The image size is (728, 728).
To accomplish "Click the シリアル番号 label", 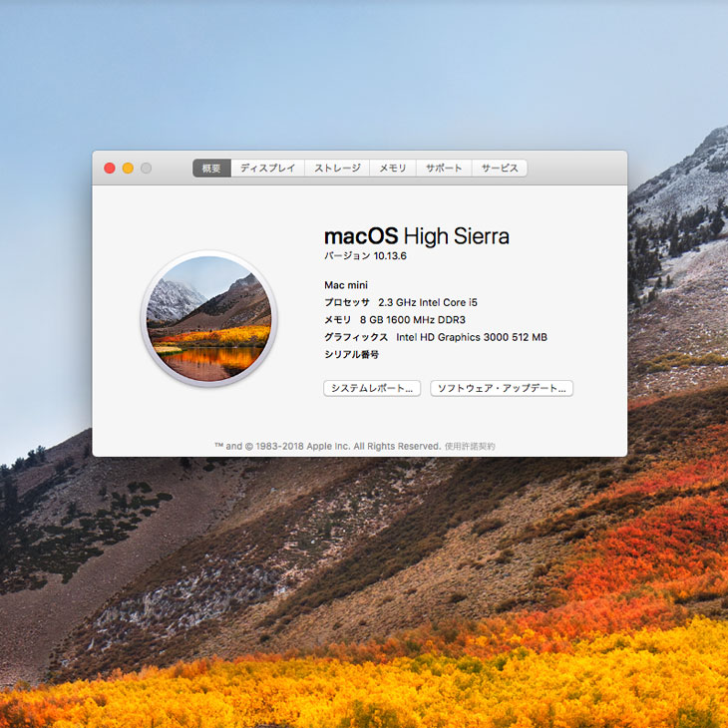I will tap(351, 354).
